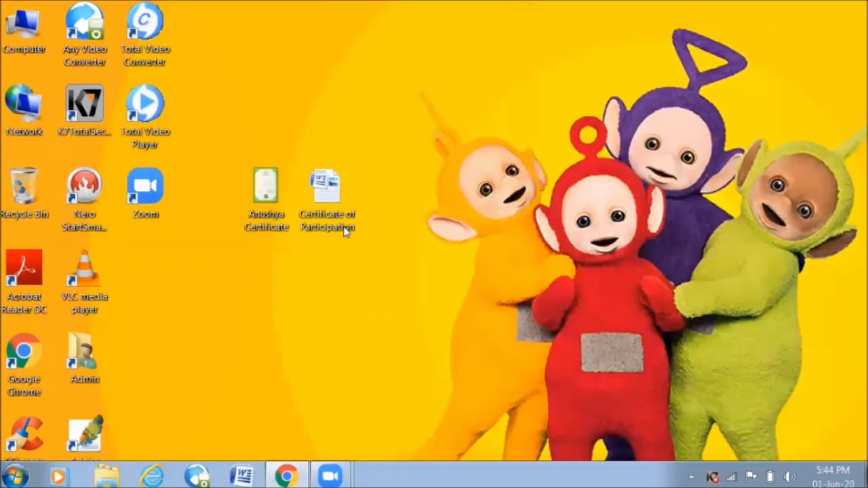The height and width of the screenshot is (488, 868).
Task: Open Windows Media Player from taskbar
Action: (60, 476)
